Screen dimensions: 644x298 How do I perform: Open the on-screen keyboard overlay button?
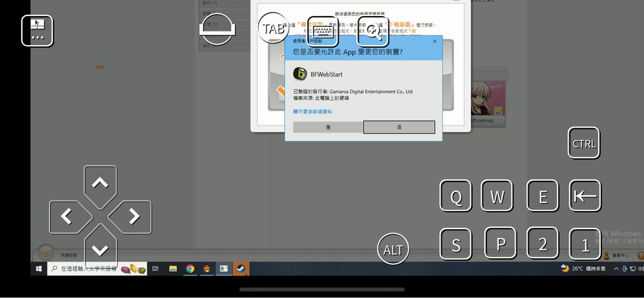click(323, 31)
